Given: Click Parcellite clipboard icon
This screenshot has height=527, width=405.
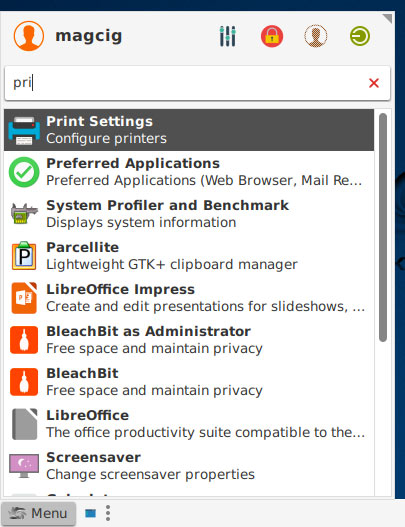Looking at the screenshot, I should pyautogui.click(x=24, y=256).
